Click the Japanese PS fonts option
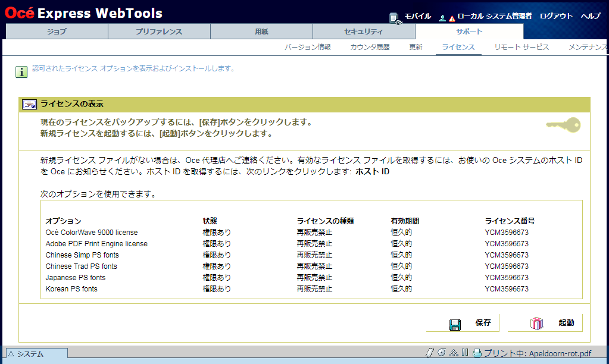The width and height of the screenshot is (609, 364). coord(76,278)
